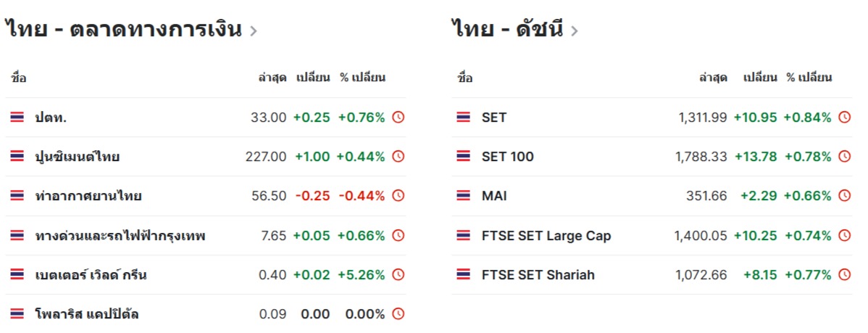Open the ไทย - ตลาดทางการเงิน heading link

pos(123,29)
